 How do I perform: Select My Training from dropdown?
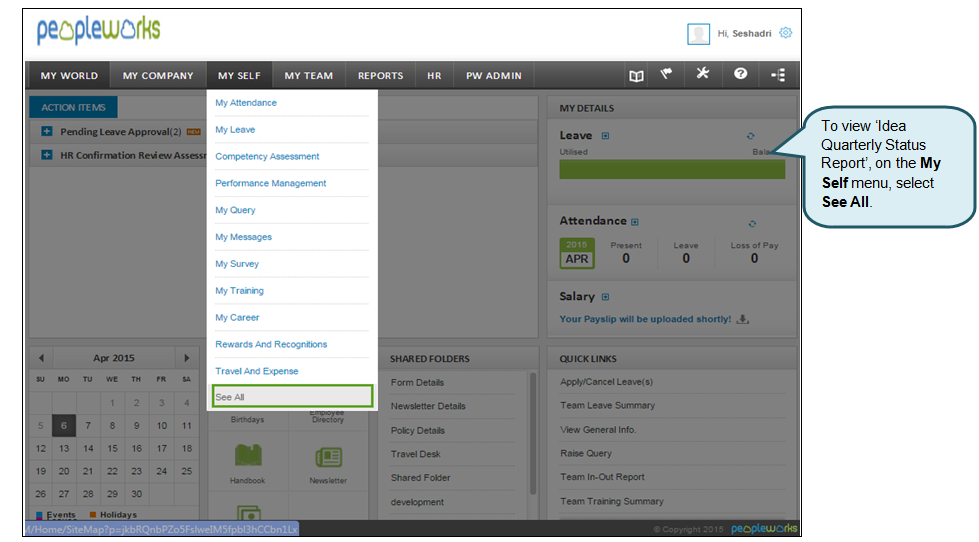tap(240, 290)
